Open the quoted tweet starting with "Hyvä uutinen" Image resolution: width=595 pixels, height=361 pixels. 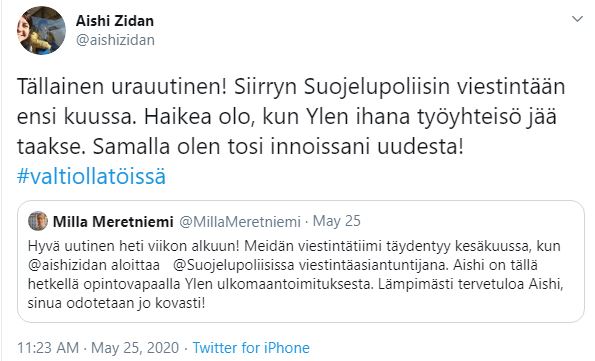301,262
